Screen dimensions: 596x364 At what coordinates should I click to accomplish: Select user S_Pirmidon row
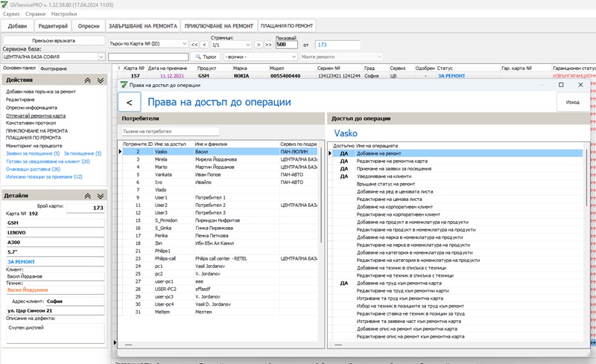[220, 220]
